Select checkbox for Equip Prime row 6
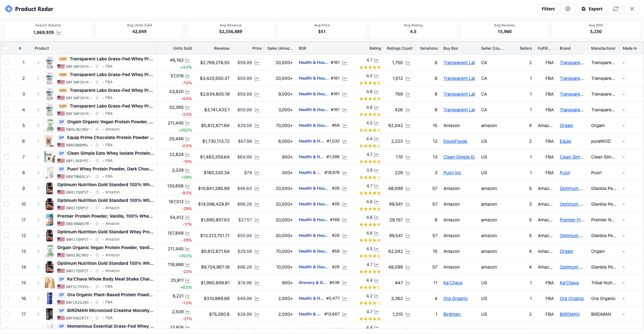The image size is (644, 334). tap(6, 141)
